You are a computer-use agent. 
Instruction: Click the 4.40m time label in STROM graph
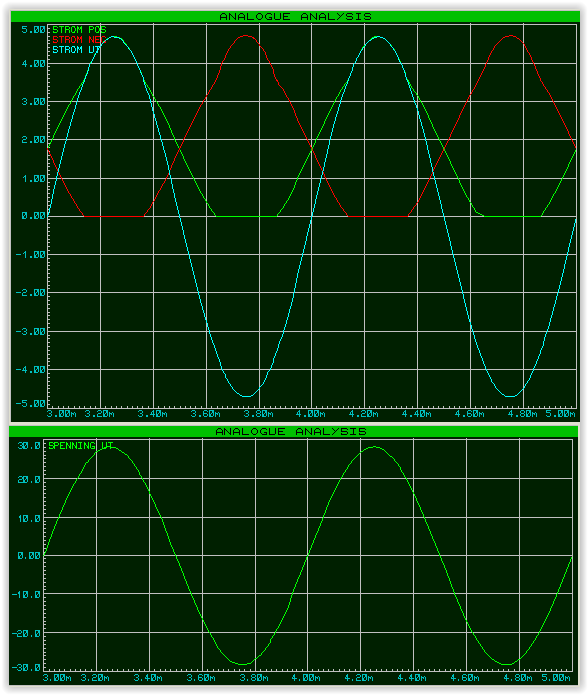click(417, 414)
